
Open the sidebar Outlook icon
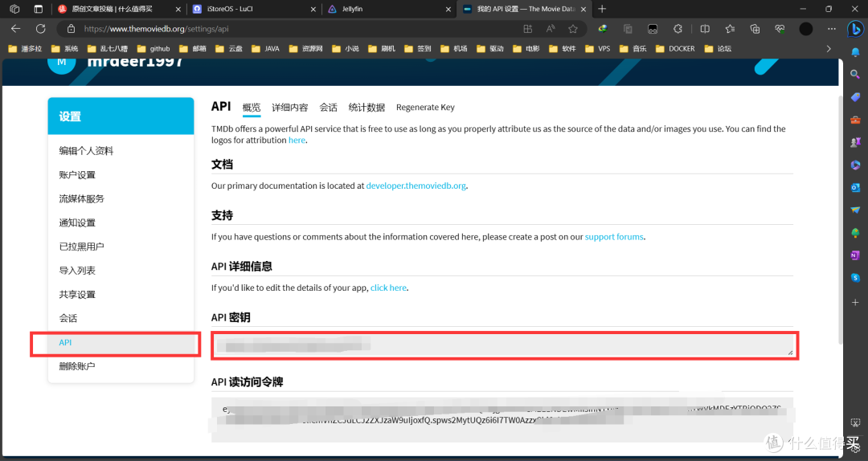coord(855,188)
